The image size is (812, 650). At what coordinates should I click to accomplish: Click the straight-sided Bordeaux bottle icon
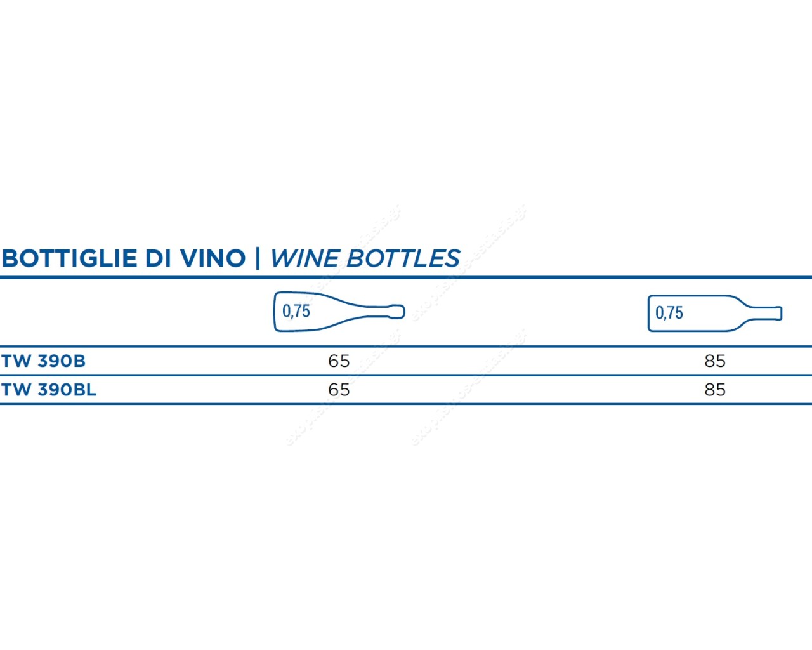(715, 313)
